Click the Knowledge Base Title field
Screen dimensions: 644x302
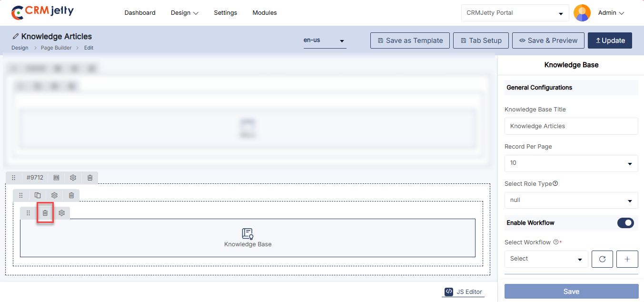(571, 126)
